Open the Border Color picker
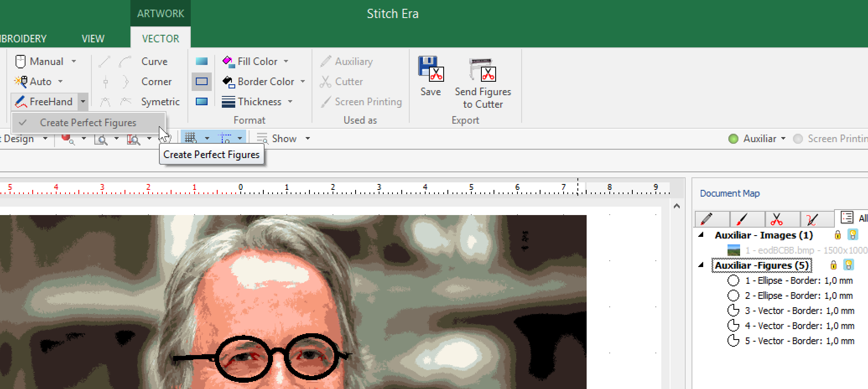This screenshot has width=868, height=389. [265, 82]
